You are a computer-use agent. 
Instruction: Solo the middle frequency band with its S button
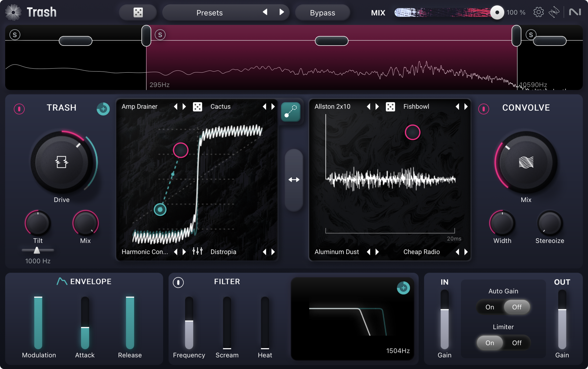(160, 35)
